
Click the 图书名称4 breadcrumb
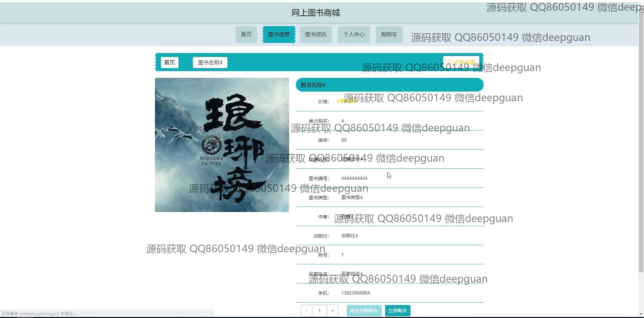click(210, 63)
